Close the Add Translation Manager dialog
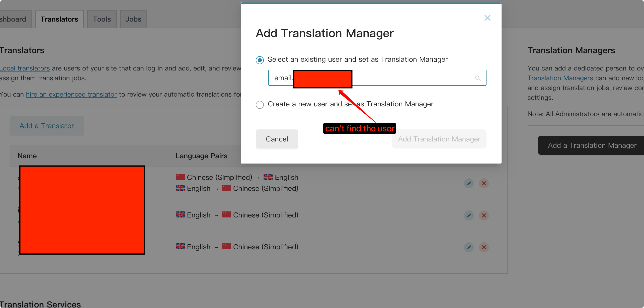Screen dimensions: 644x308 (487, 18)
